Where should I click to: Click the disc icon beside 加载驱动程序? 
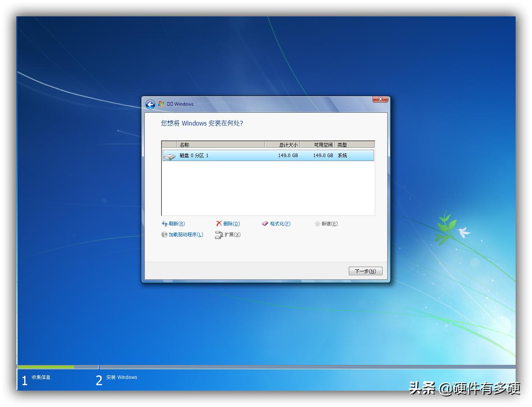(x=165, y=235)
